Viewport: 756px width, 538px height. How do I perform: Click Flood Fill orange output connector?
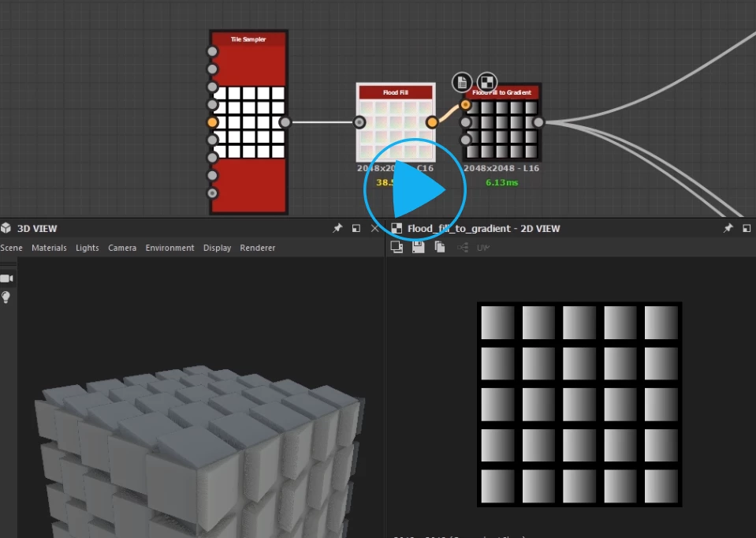point(432,122)
